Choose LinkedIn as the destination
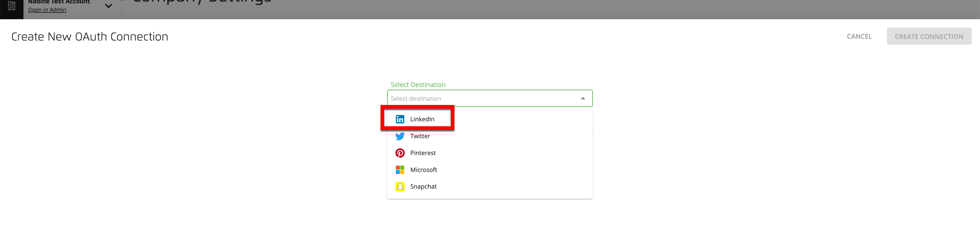The height and width of the screenshot is (239, 980). coord(490,119)
